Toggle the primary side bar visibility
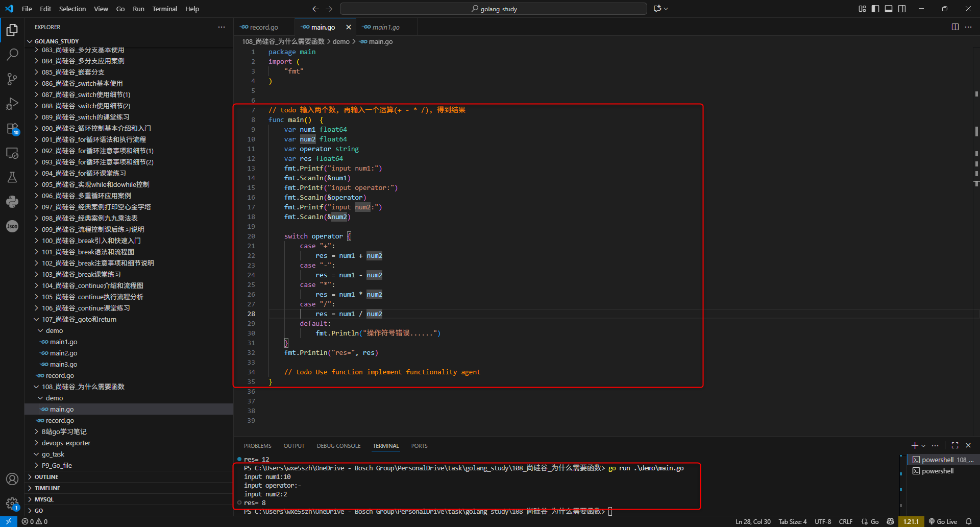 click(875, 9)
